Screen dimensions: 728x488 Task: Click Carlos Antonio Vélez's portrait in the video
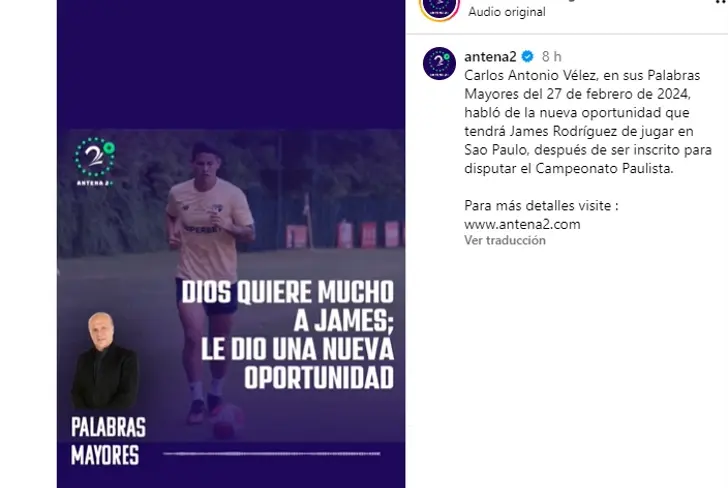coord(105,361)
